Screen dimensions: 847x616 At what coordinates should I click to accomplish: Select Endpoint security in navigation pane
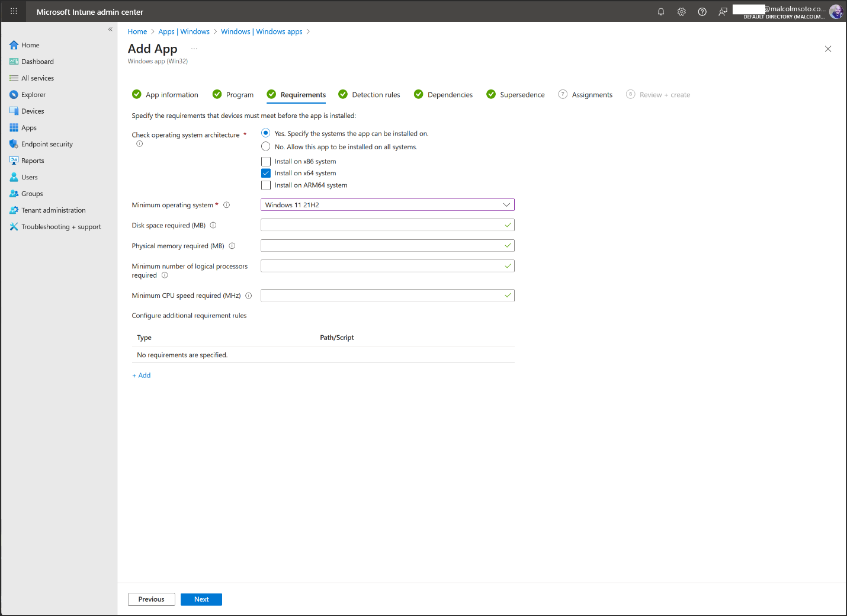click(46, 144)
